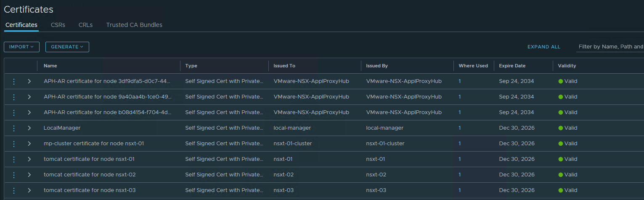Open the Trusted CA Bundles tab

point(134,25)
